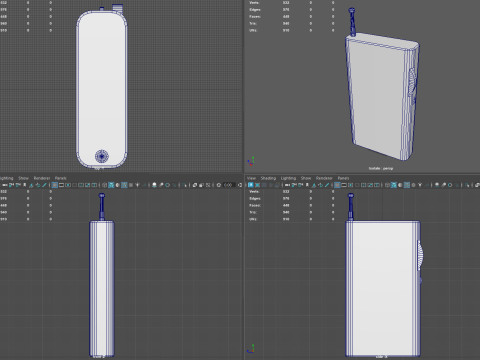Click Multisample Anti-aliasing icon in left viewport toolbar
The image size is (480, 360).
(167, 185)
